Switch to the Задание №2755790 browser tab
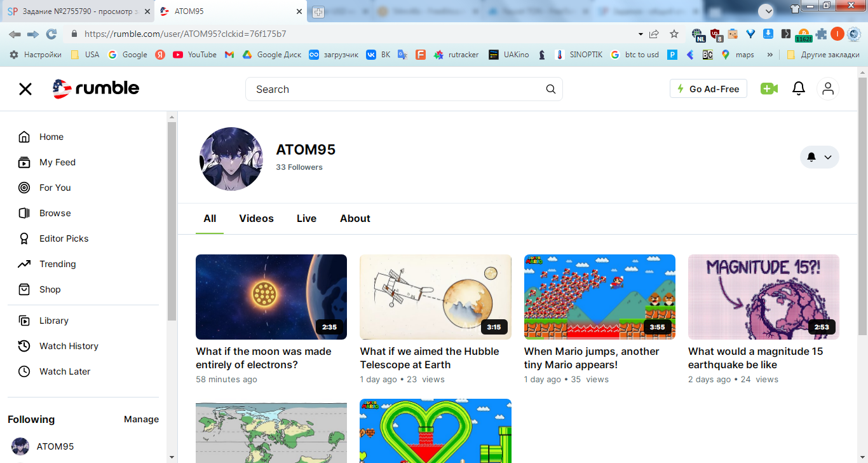Screen dimensions: 868x463 coord(77,11)
